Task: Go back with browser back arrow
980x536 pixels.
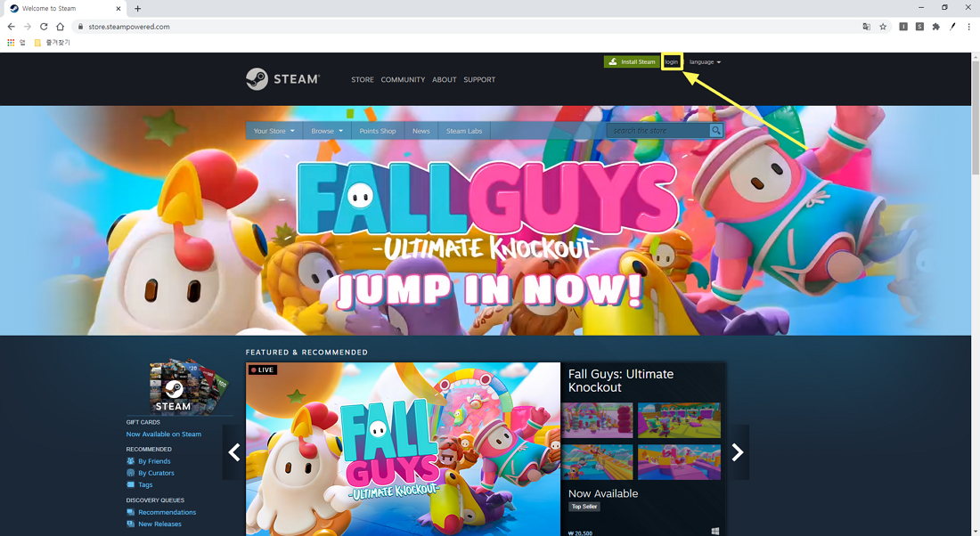Action: tap(12, 27)
